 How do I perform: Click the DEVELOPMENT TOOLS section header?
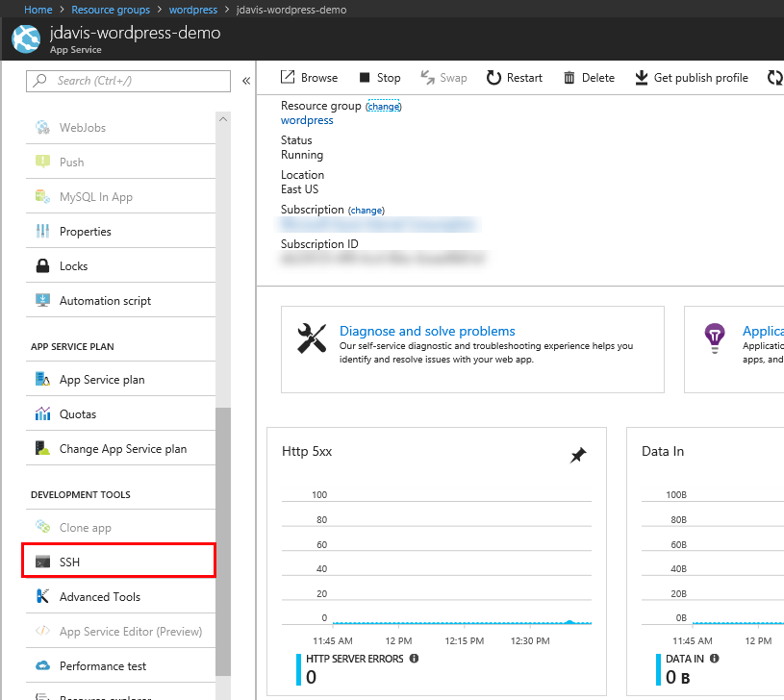coord(81,494)
